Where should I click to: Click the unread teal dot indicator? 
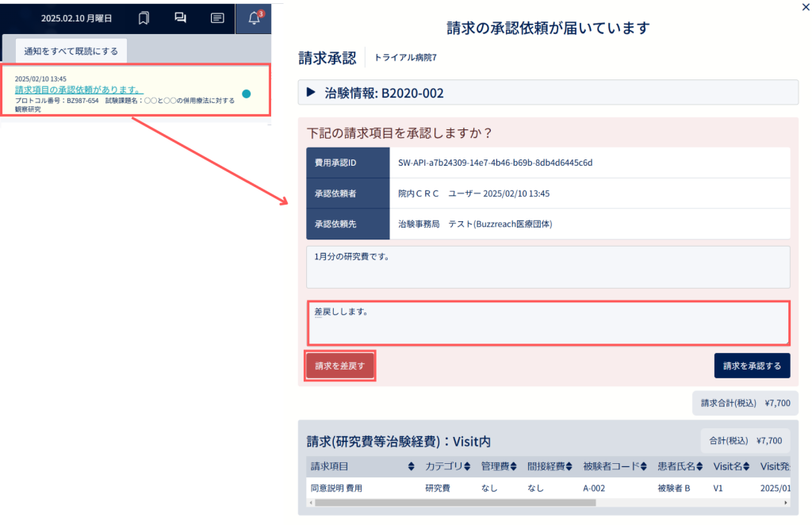pos(247,94)
